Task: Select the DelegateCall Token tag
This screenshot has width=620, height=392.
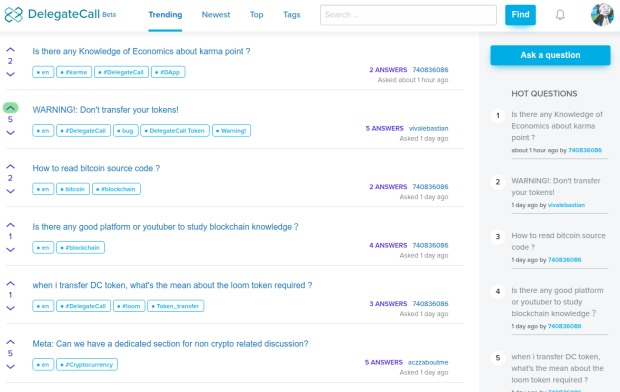Action: click(x=175, y=131)
